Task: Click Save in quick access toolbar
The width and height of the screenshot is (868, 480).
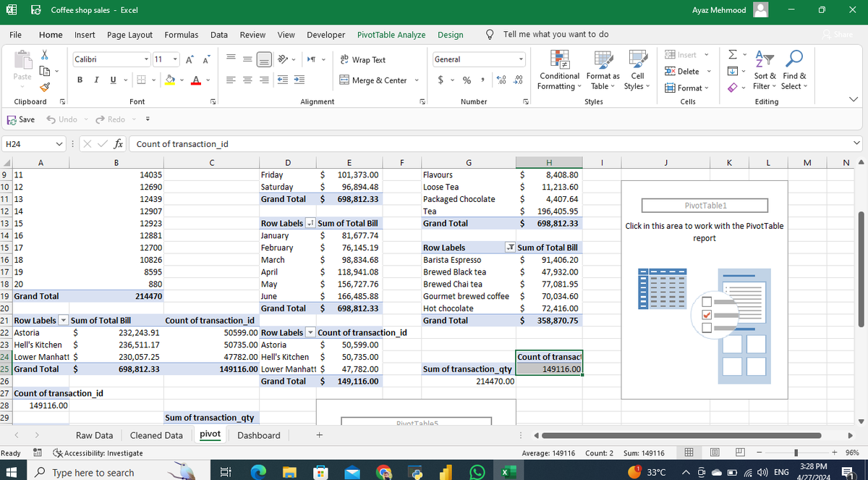Action: click(x=20, y=119)
